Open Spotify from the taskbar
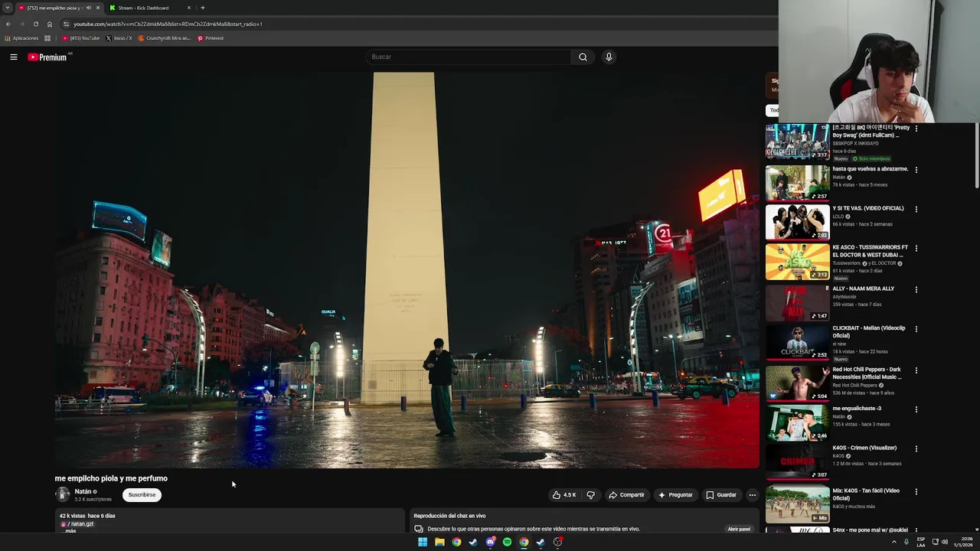The width and height of the screenshot is (980, 551). (507, 542)
